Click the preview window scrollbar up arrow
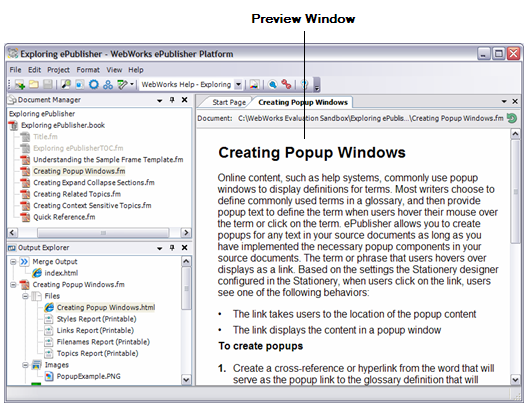This screenshot has height=408, width=527. [x=515, y=134]
